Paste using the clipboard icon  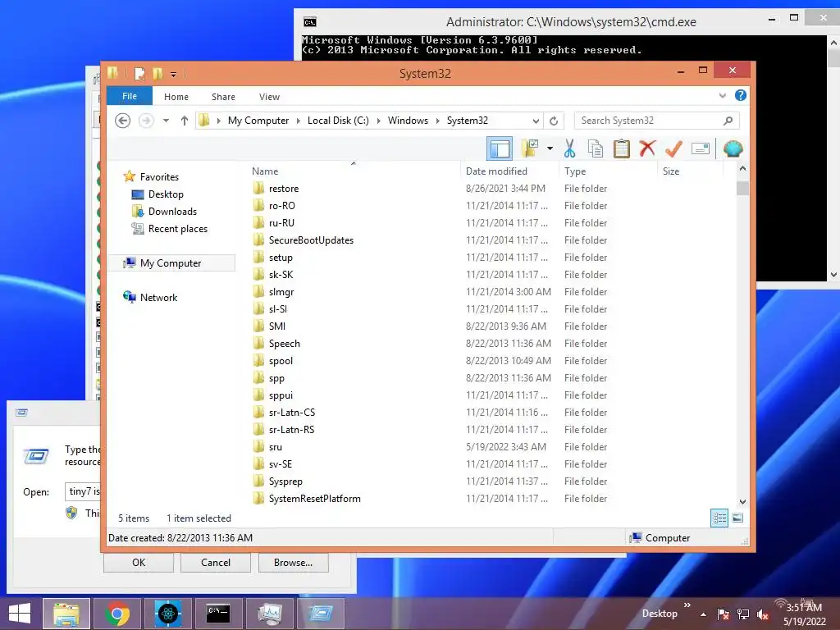(x=622, y=149)
